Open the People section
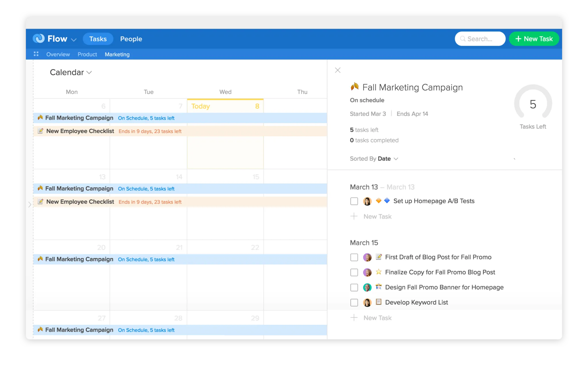This screenshot has width=588, height=370. (x=131, y=39)
